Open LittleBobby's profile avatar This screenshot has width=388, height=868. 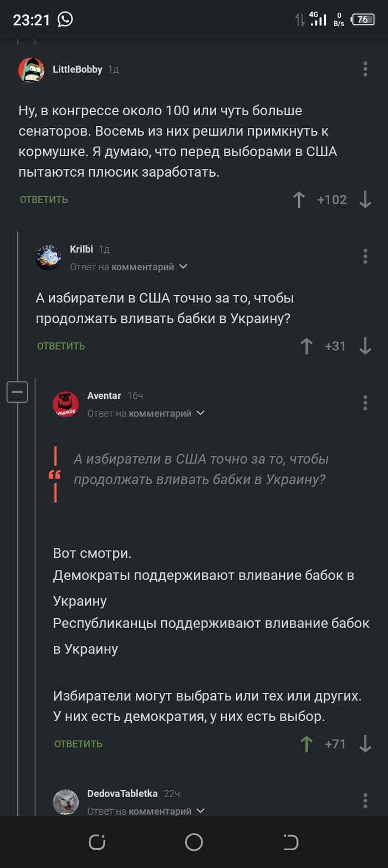(33, 69)
